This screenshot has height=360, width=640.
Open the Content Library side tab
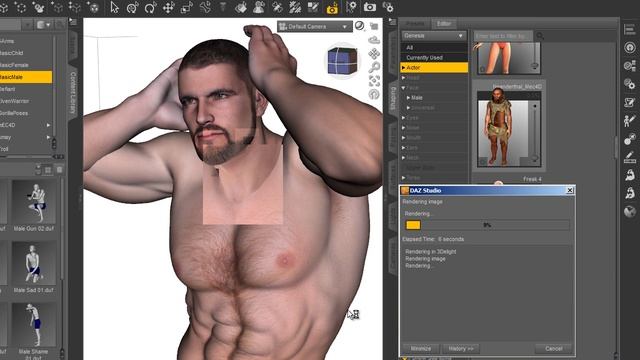(73, 93)
